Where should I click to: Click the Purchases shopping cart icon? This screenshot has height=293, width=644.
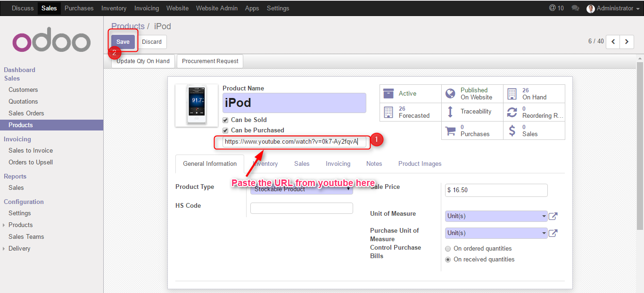click(450, 130)
